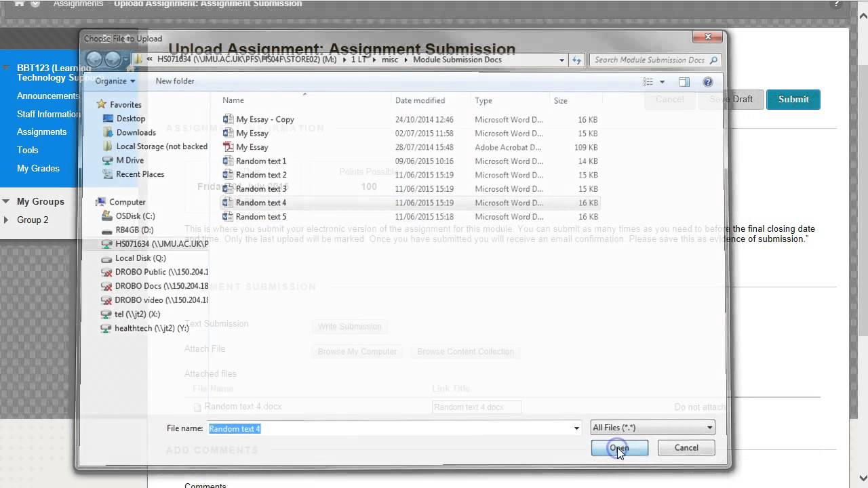The image size is (868, 488).
Task: Click the New folder button
Action: (x=175, y=81)
